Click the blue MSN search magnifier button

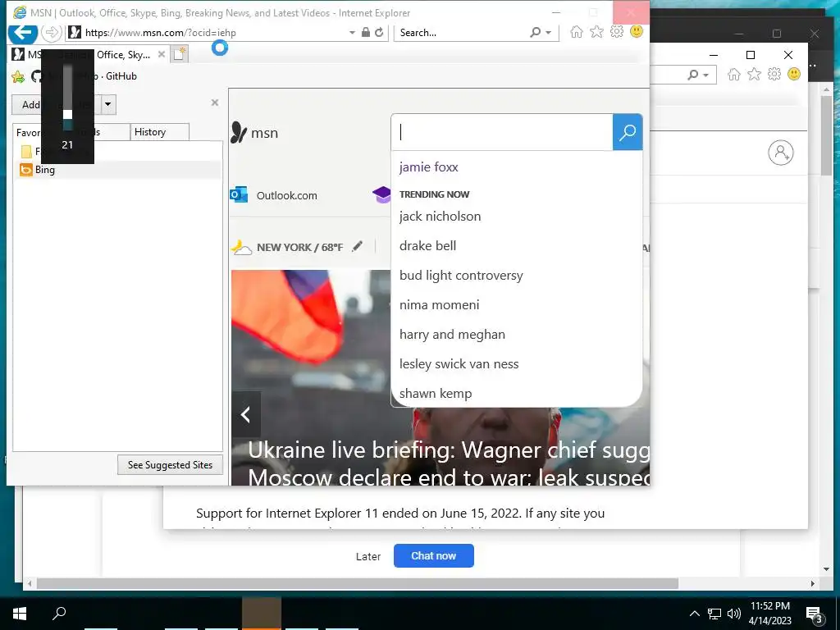click(x=628, y=132)
